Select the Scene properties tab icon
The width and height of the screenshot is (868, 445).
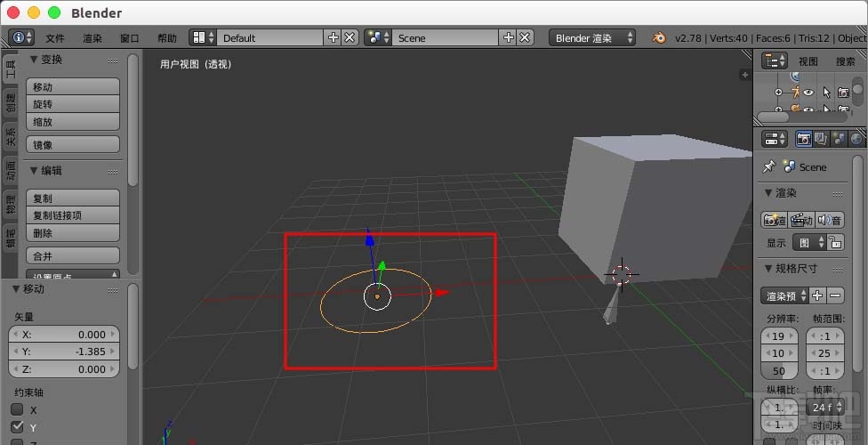point(840,139)
